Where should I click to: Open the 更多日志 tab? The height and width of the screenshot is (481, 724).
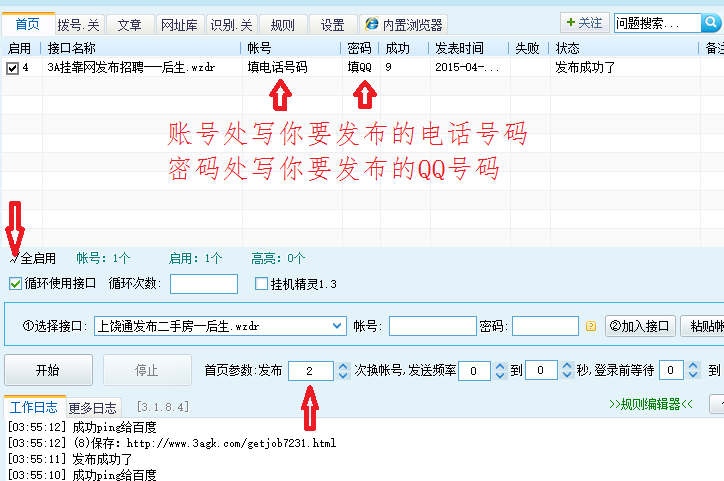click(93, 408)
